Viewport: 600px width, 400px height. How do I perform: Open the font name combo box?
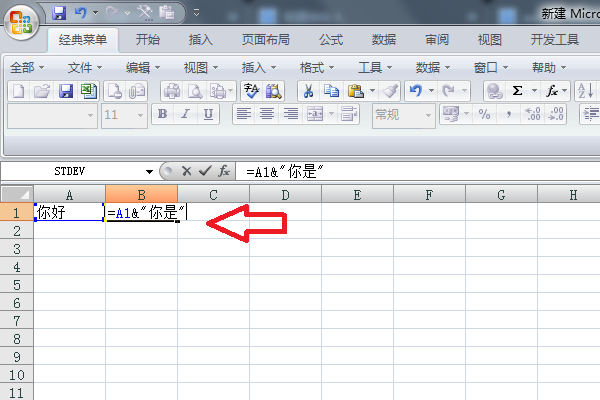[52, 115]
